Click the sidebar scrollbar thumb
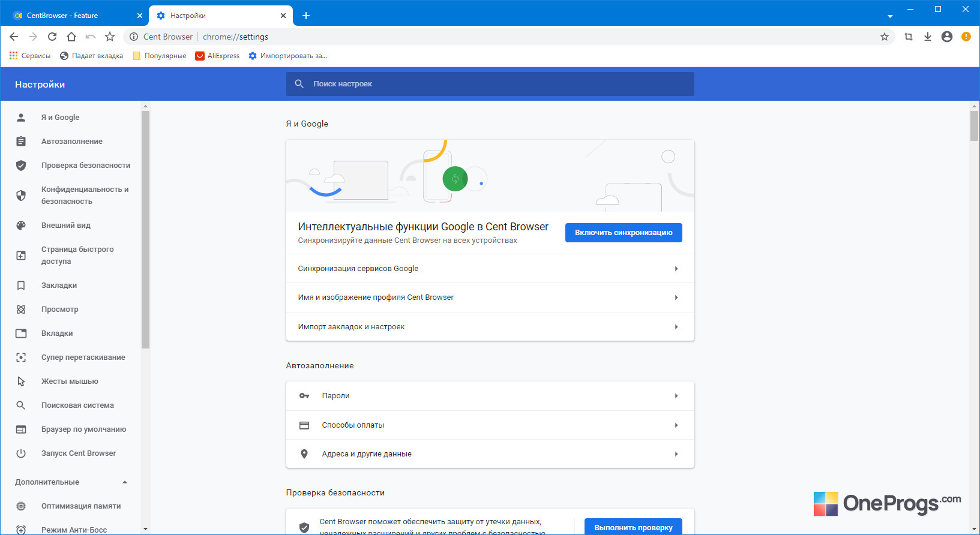This screenshot has width=980, height=535. tap(145, 230)
